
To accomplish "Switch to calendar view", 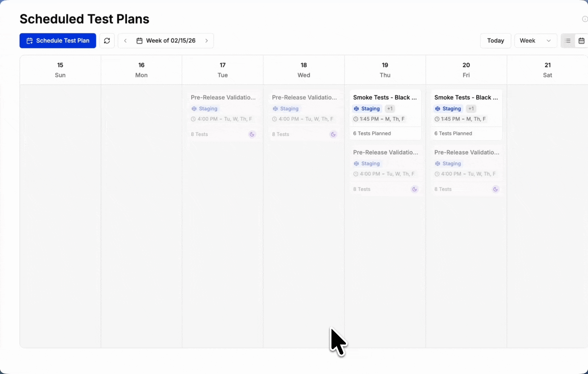I will (x=581, y=41).
